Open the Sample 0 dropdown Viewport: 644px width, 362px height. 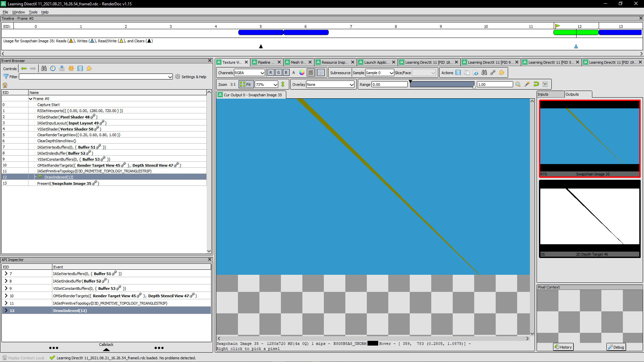tap(380, 73)
